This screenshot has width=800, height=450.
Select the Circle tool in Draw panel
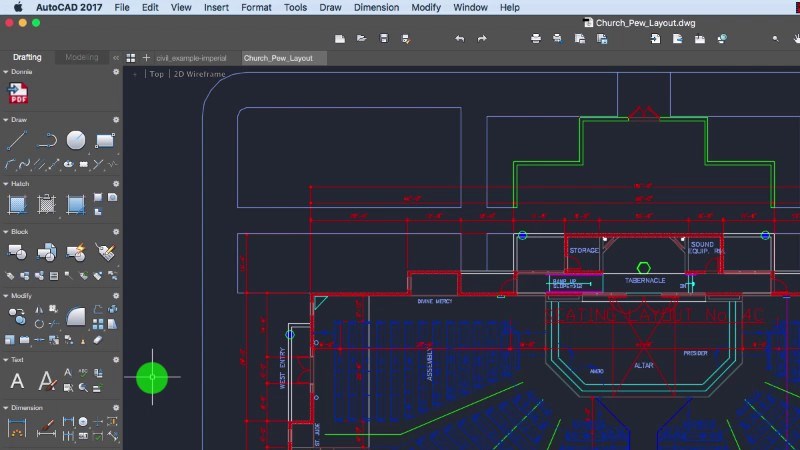click(76, 140)
